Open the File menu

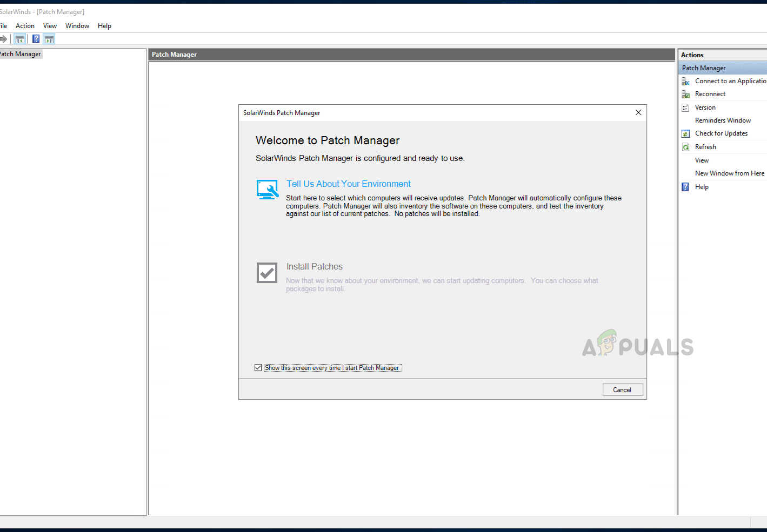pyautogui.click(x=3, y=26)
